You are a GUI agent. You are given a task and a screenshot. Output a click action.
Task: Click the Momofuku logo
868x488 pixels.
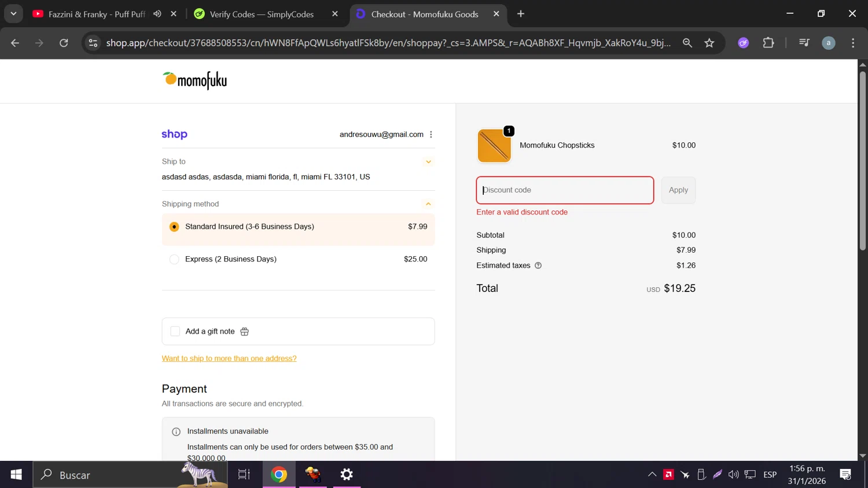point(194,80)
